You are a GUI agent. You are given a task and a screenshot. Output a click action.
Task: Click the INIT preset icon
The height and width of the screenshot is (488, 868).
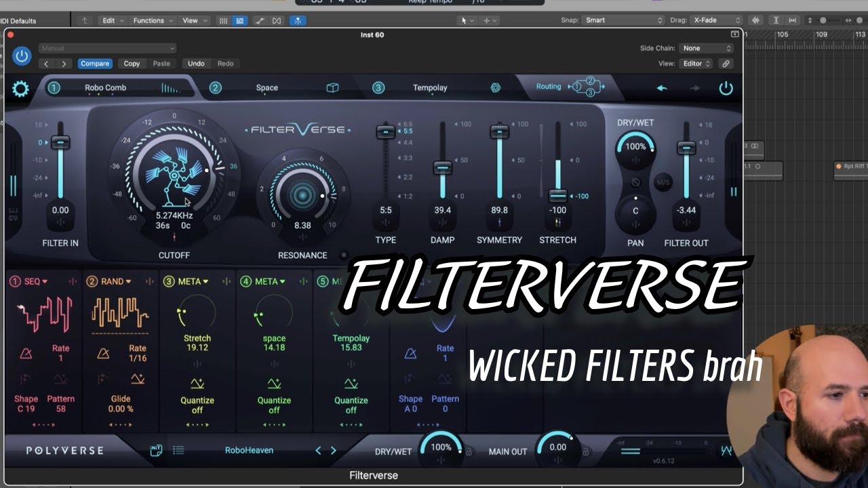(156, 450)
